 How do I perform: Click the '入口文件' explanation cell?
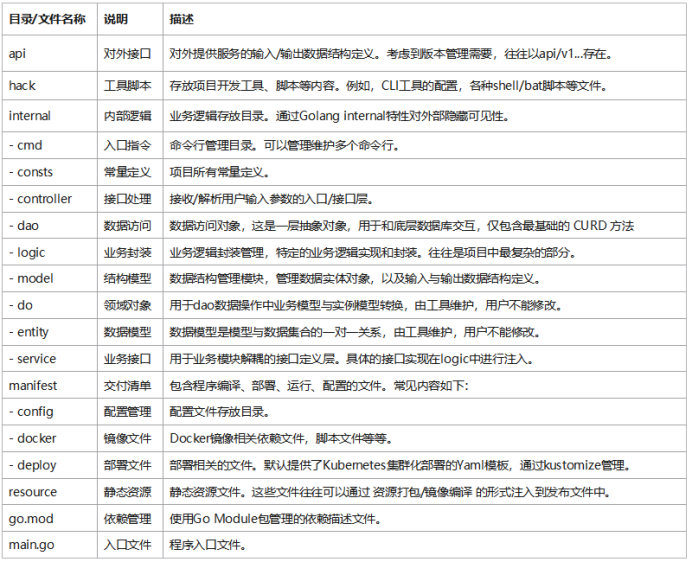pos(128,545)
